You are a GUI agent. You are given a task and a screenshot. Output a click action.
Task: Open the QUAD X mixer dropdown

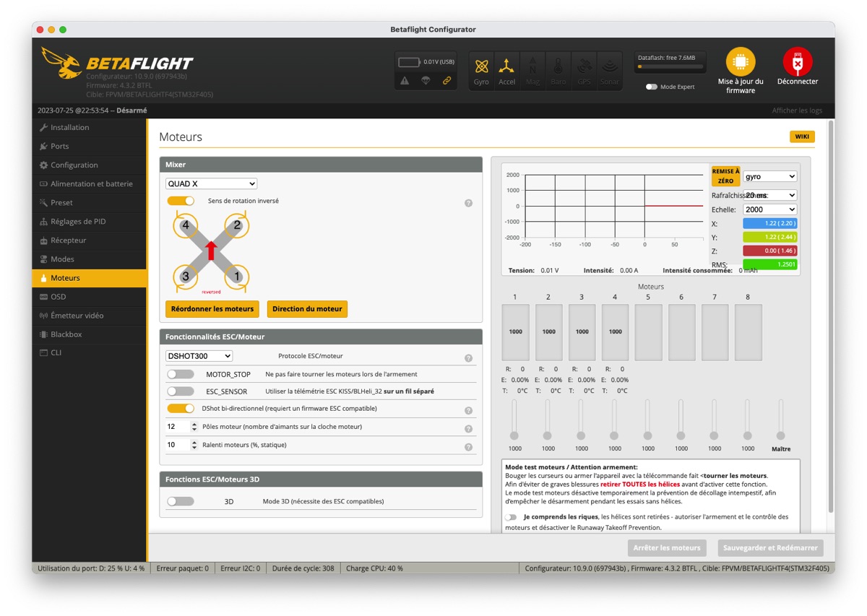211,184
